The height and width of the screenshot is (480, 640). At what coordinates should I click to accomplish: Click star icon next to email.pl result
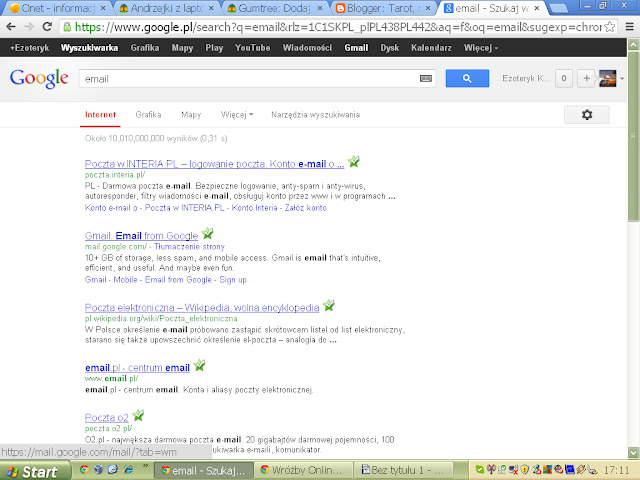click(199, 365)
